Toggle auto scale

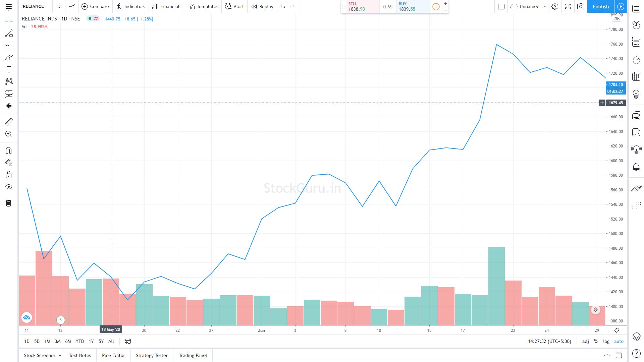coord(619,341)
